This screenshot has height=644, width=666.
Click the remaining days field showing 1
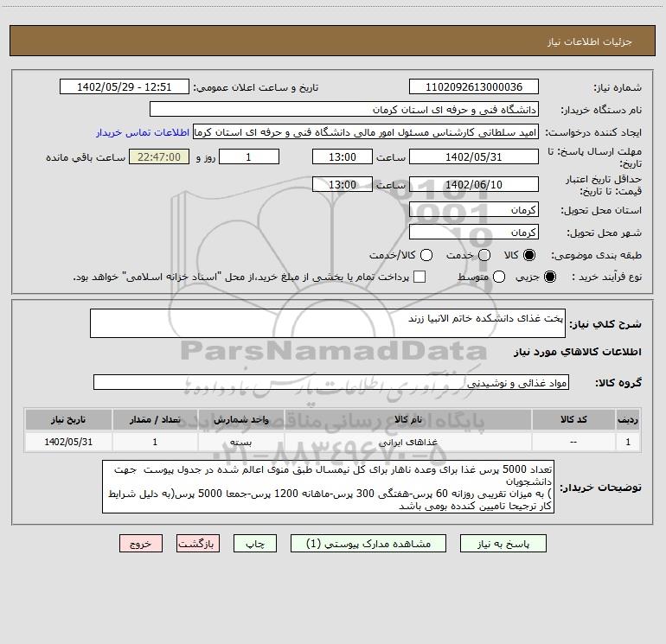[x=249, y=156]
